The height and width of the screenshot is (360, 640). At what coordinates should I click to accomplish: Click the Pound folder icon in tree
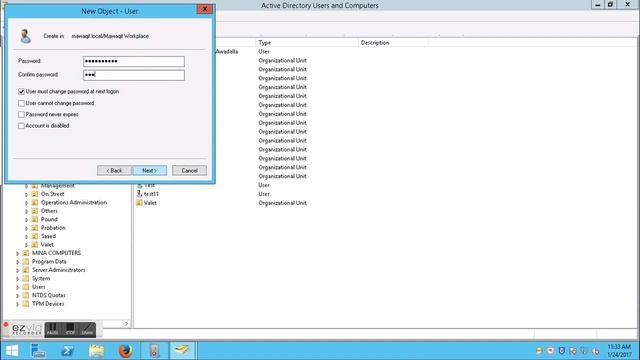coord(35,219)
